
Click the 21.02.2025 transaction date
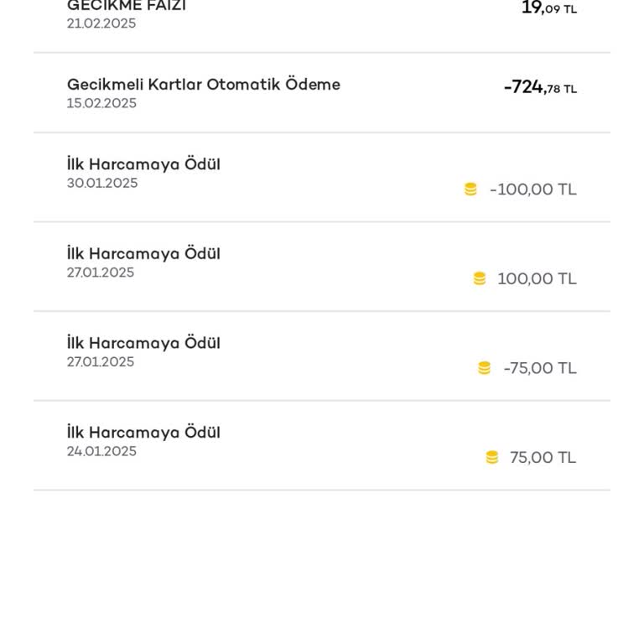click(x=101, y=23)
